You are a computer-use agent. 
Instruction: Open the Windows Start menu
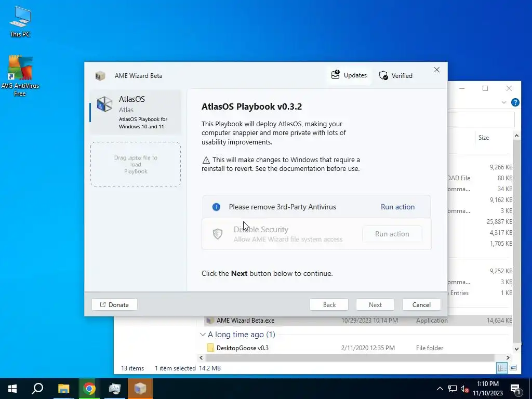[x=12, y=389]
